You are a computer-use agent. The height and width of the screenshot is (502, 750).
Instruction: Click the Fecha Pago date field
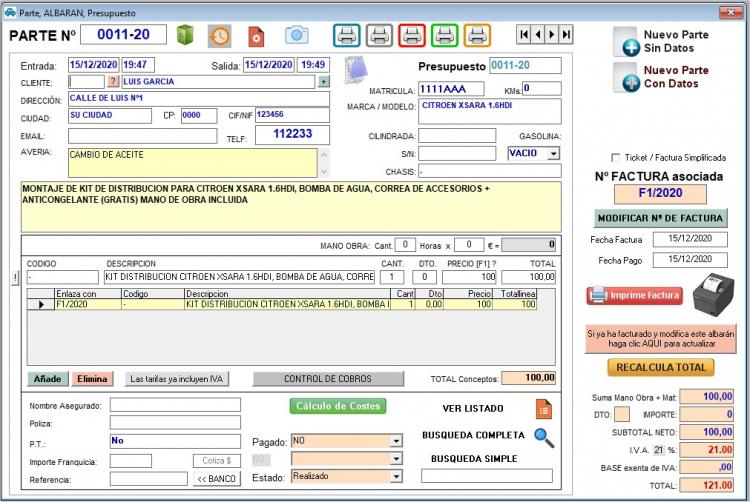(x=690, y=260)
